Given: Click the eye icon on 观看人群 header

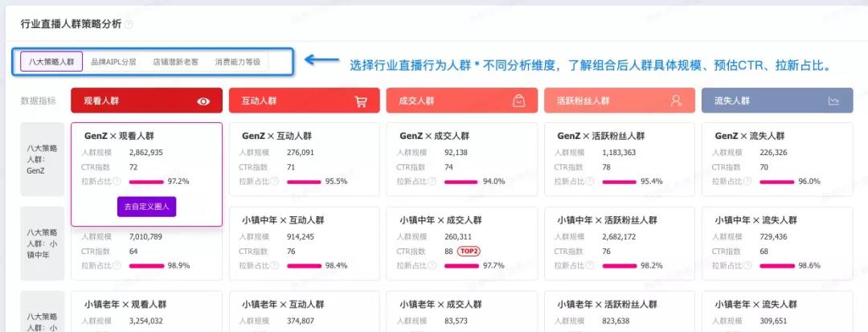Looking at the screenshot, I should coord(203,101).
